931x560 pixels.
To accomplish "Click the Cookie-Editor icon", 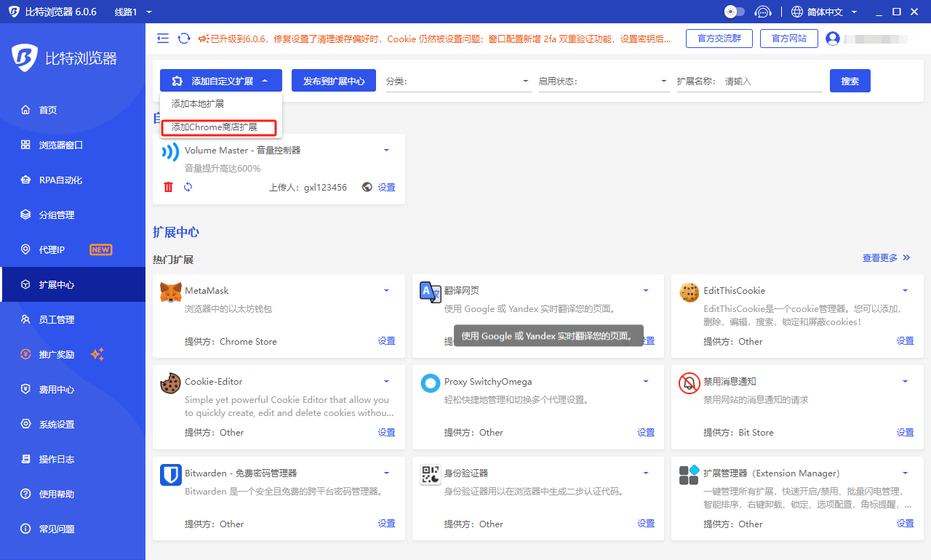I will click(x=170, y=383).
